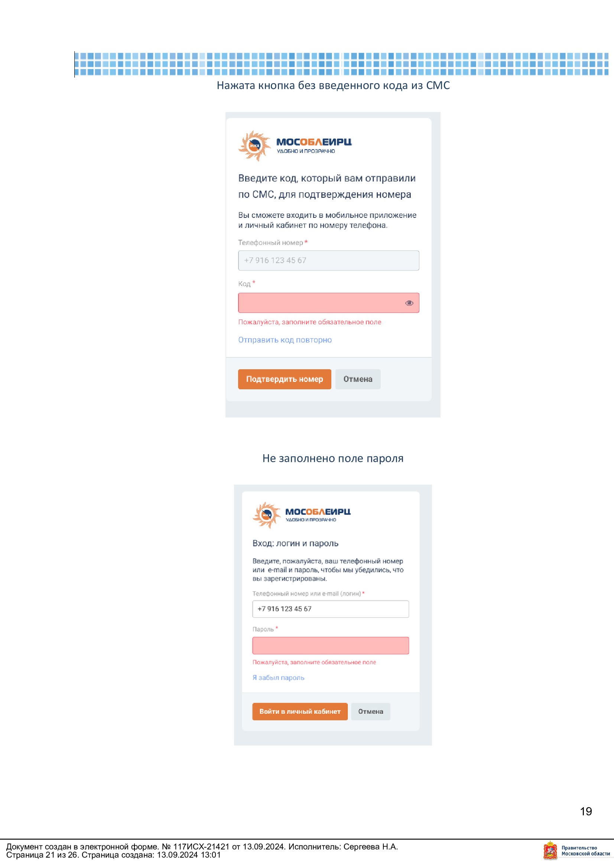Click the Вход: логин и пароль heading

295,543
